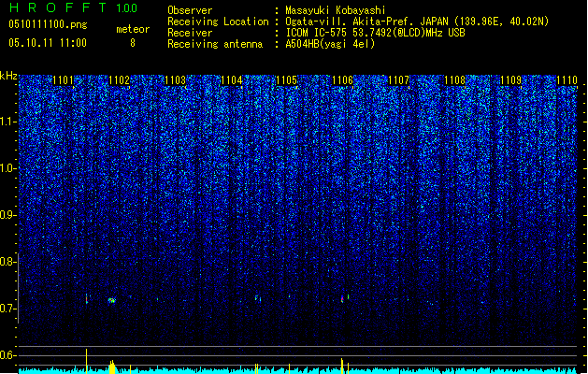Click the 1104 time marker
The width and height of the screenshot is (588, 374).
(232, 80)
